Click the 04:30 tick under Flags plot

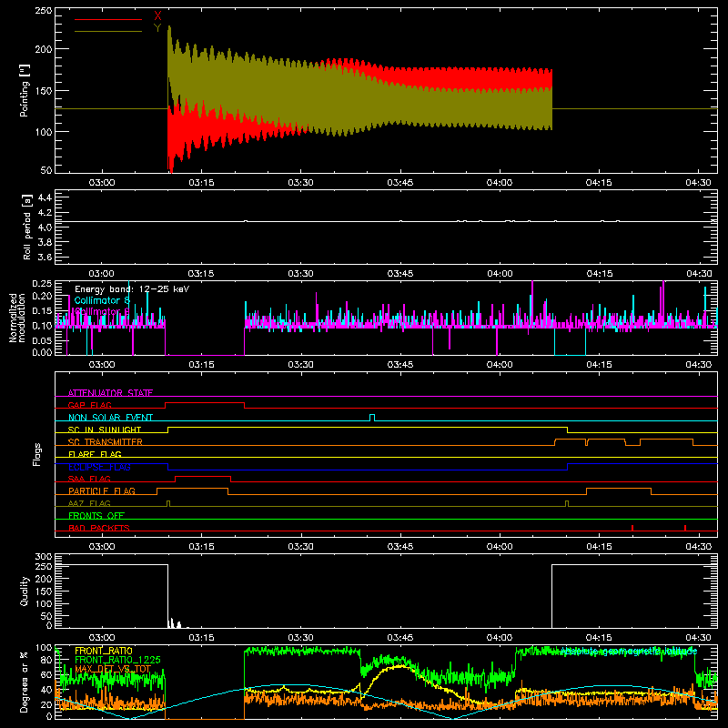(x=698, y=547)
